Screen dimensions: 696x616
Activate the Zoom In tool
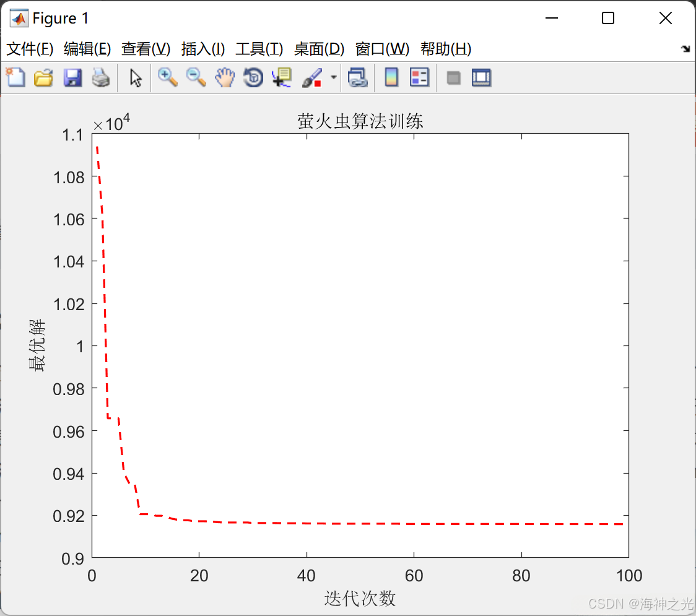[x=168, y=77]
